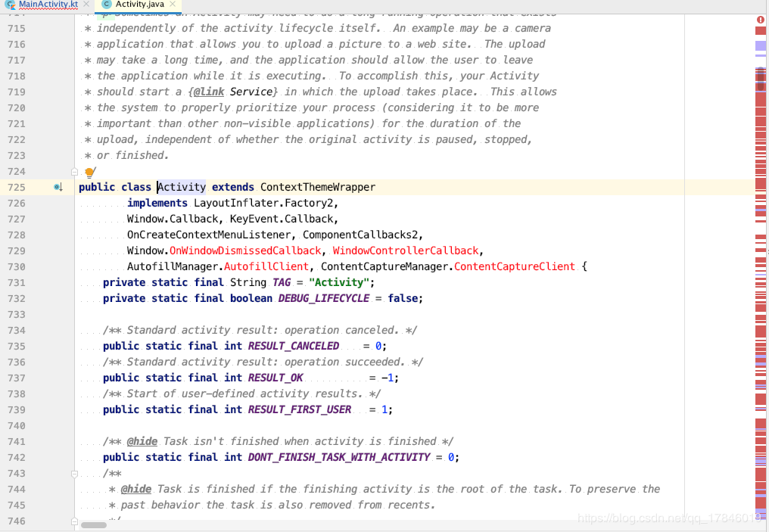Click the extends keyword on line 725

coord(233,188)
